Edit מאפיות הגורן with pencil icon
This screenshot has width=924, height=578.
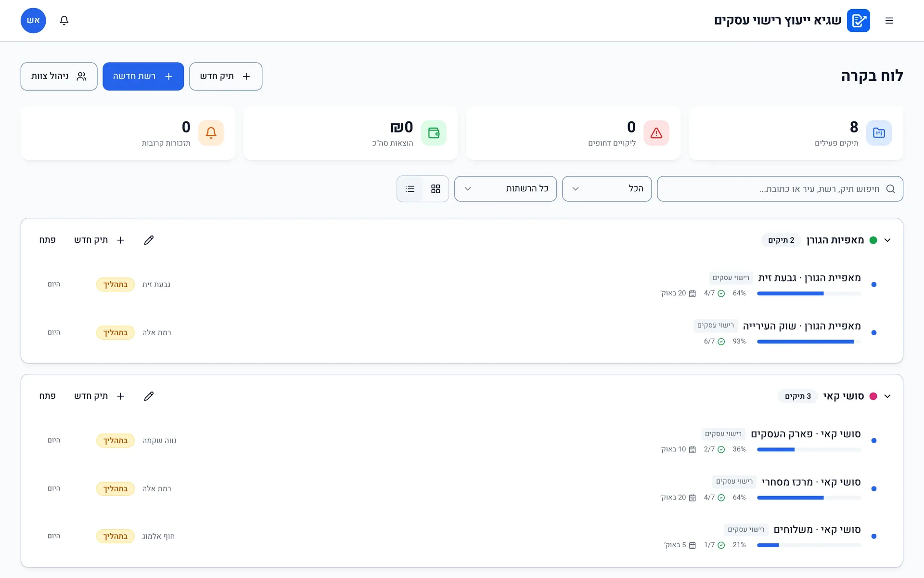[x=149, y=240]
